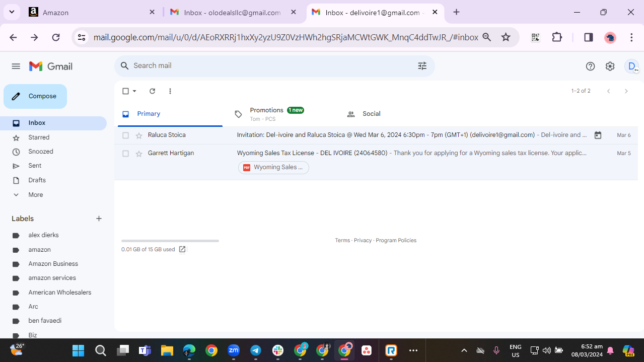This screenshot has height=362, width=644.
Task: Switch to the Promotions tab
Action: click(283, 114)
